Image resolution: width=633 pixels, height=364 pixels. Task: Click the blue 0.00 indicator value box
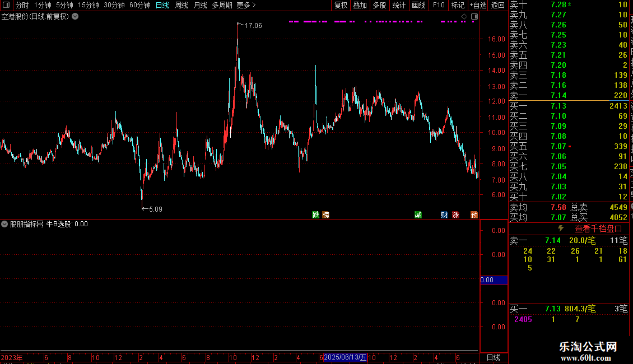tap(494, 279)
